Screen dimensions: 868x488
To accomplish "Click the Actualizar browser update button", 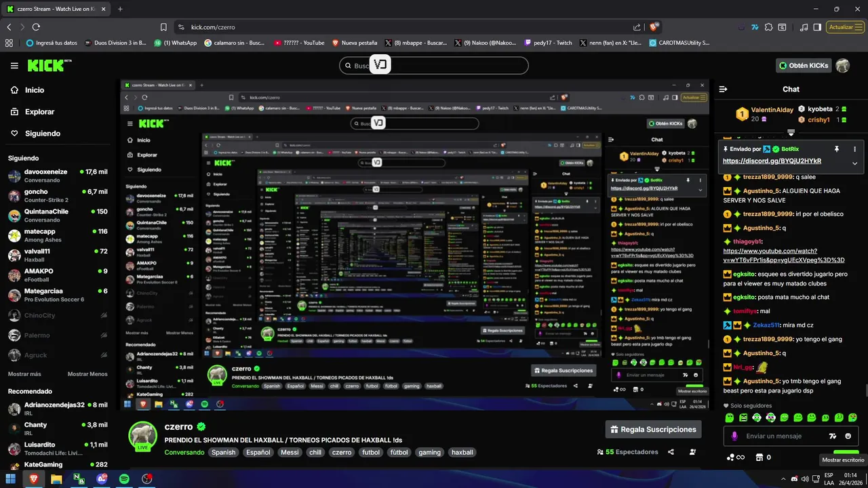I will 845,27.
